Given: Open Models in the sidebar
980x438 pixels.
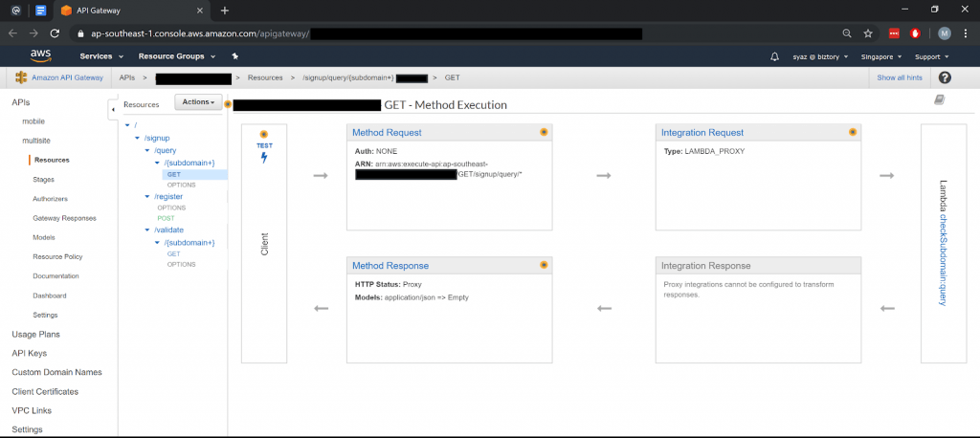Looking at the screenshot, I should (x=44, y=237).
